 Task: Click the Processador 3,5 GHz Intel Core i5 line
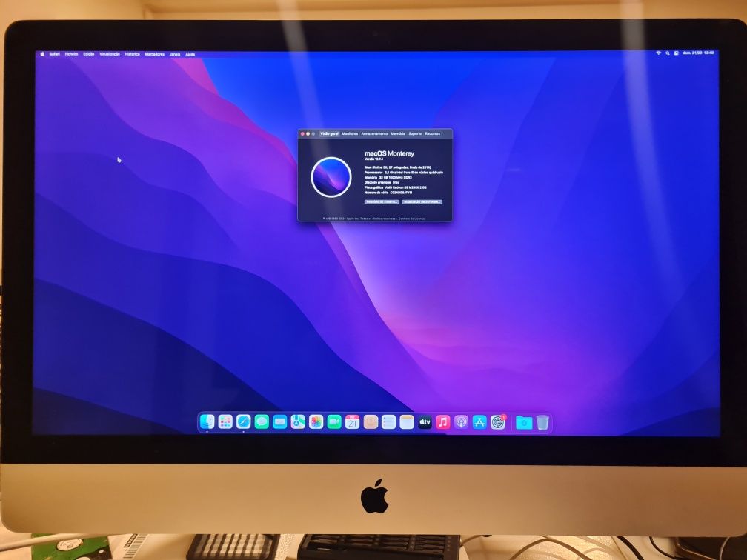[x=403, y=173]
